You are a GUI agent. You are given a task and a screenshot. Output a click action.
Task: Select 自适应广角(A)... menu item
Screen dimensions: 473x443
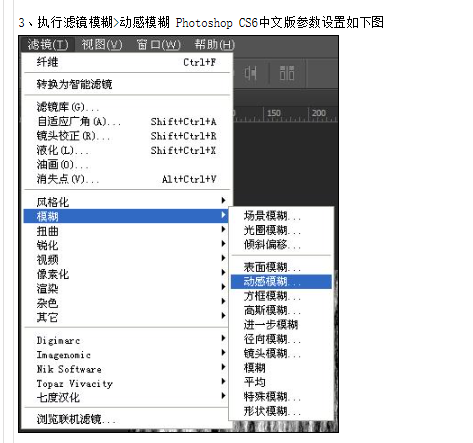click(x=127, y=121)
